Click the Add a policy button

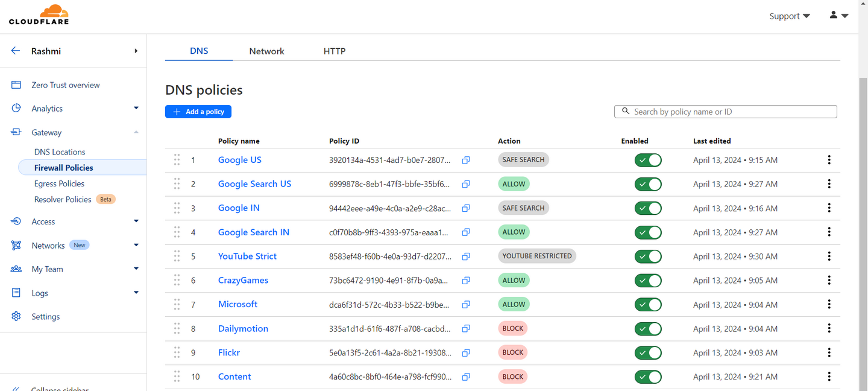click(198, 112)
